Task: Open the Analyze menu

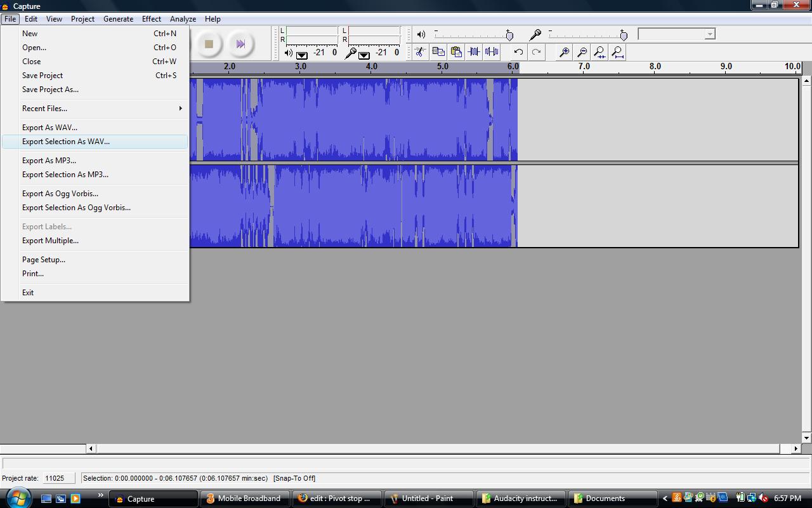Action: (x=183, y=18)
